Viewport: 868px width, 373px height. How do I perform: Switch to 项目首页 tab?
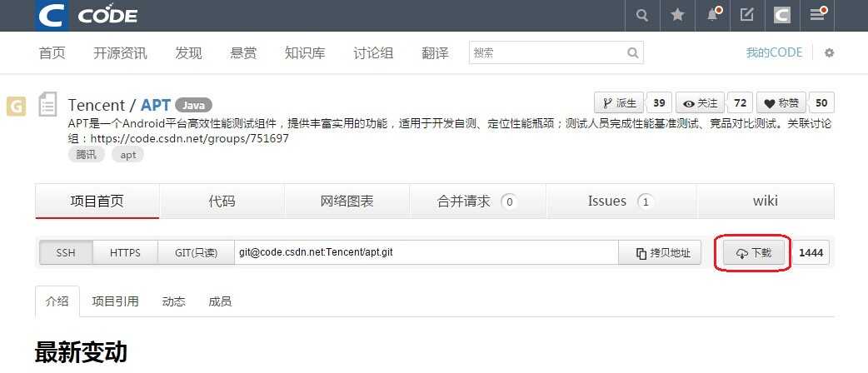point(97,201)
